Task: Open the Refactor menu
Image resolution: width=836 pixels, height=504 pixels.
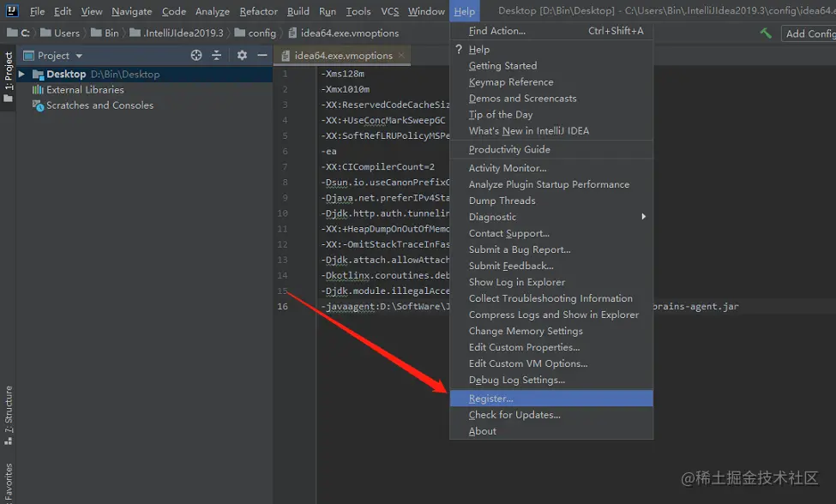Action: click(x=259, y=11)
